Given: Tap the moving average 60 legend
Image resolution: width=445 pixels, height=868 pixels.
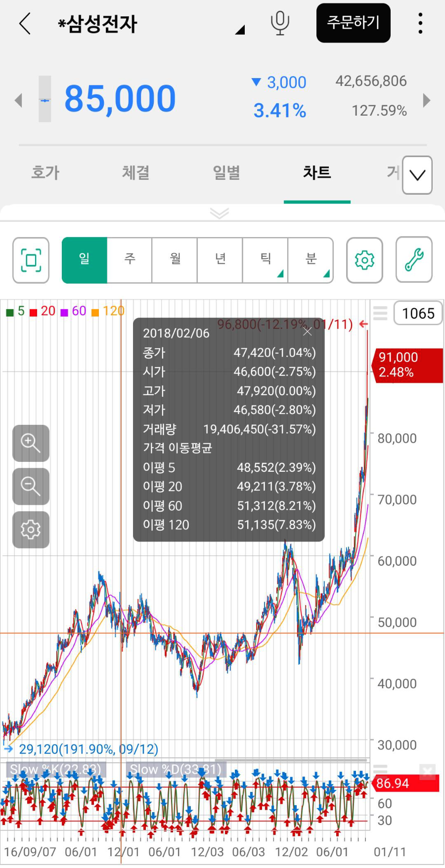Looking at the screenshot, I should (x=73, y=311).
